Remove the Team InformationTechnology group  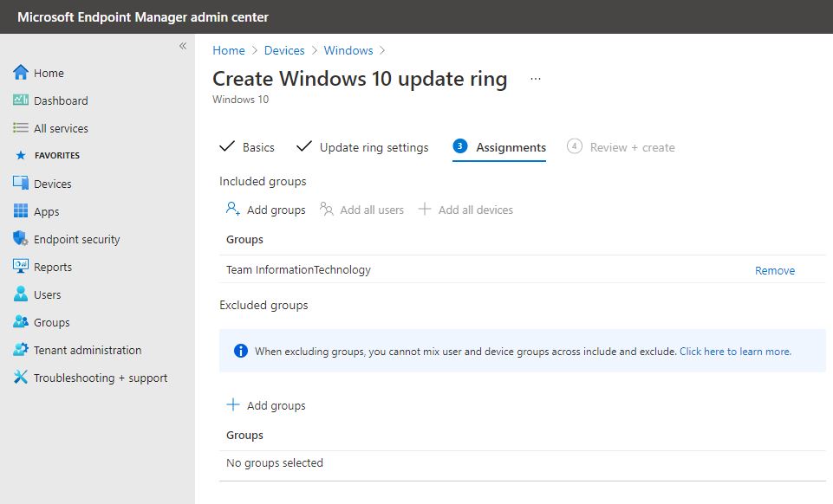click(775, 270)
